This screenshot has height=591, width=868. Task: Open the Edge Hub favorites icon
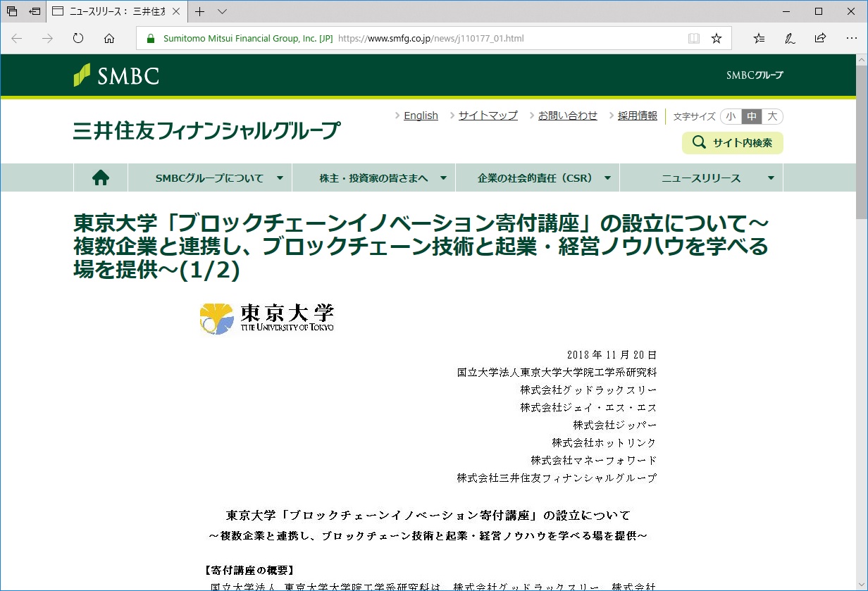click(x=758, y=39)
